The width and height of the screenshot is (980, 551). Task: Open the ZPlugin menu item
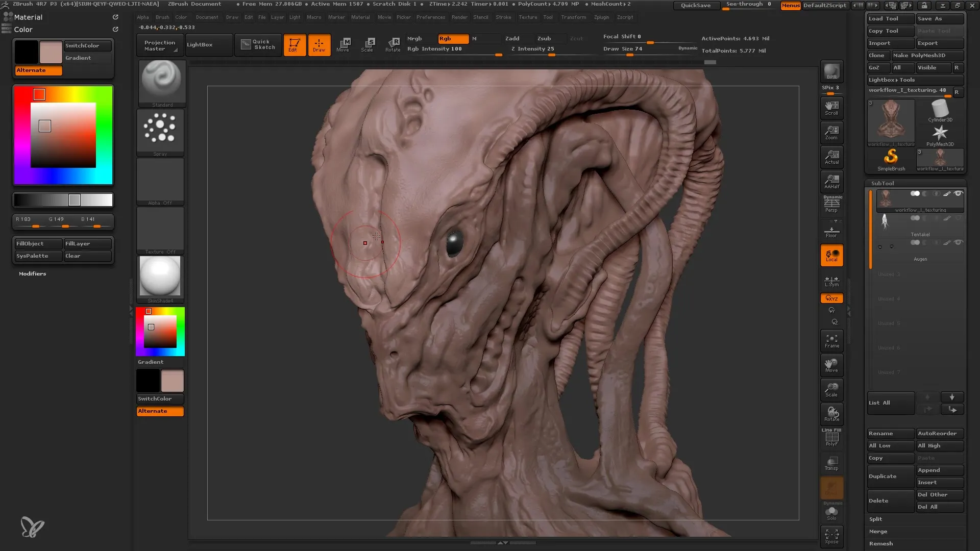tap(603, 18)
